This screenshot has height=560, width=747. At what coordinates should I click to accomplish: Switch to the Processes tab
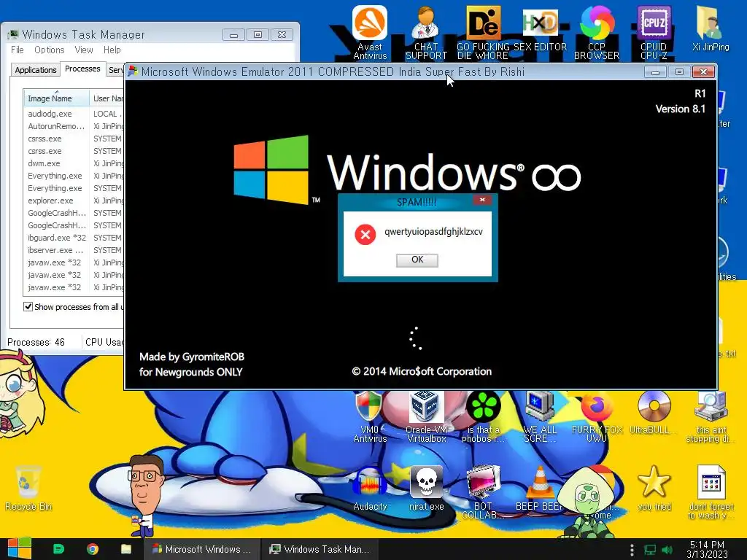(x=82, y=69)
